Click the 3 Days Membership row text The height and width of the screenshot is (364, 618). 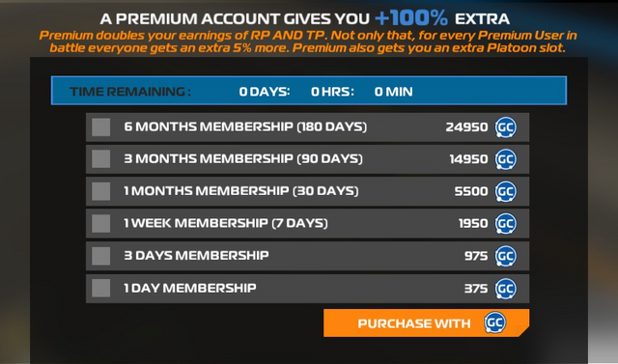(196, 255)
